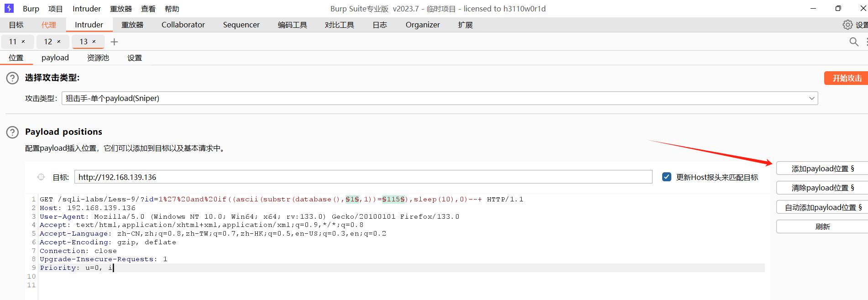Image resolution: width=868 pixels, height=300 pixels.
Task: Close Intruder tab 13
Action: (94, 42)
